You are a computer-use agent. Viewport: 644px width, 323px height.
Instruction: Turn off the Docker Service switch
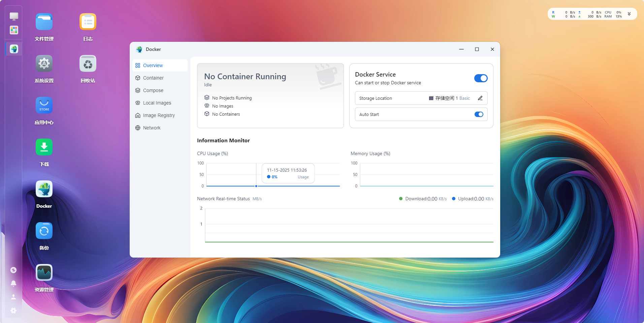[481, 78]
